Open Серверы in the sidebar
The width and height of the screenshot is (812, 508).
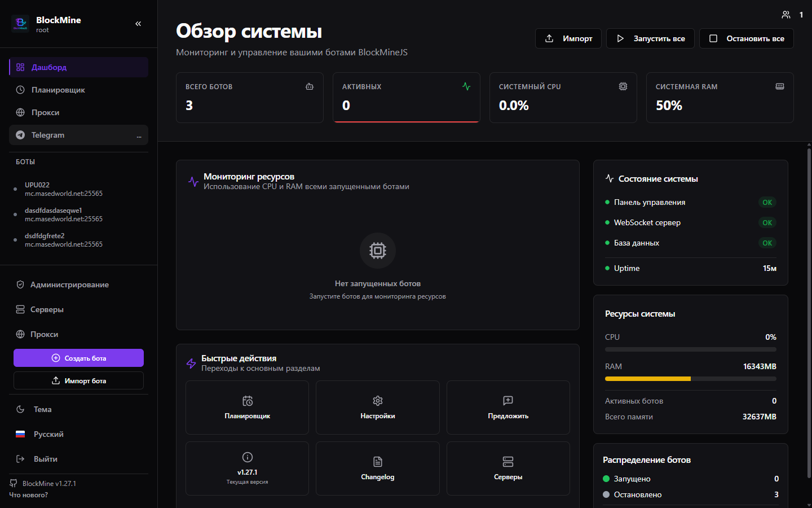point(78,309)
